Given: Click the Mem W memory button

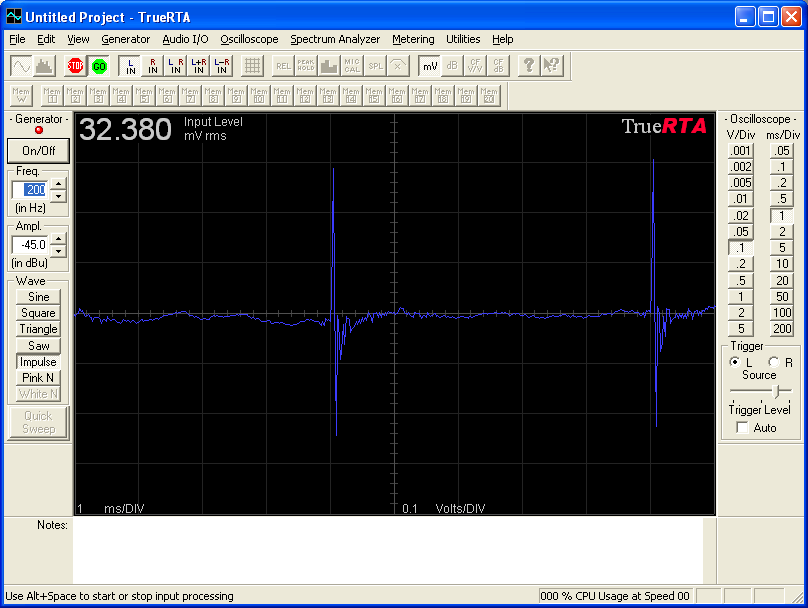Looking at the screenshot, I should (x=21, y=95).
